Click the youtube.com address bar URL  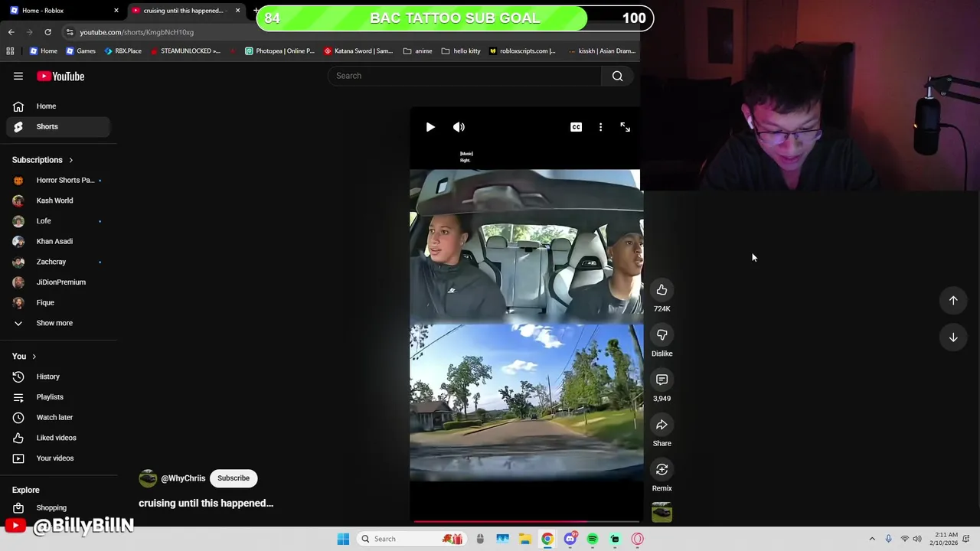136,32
